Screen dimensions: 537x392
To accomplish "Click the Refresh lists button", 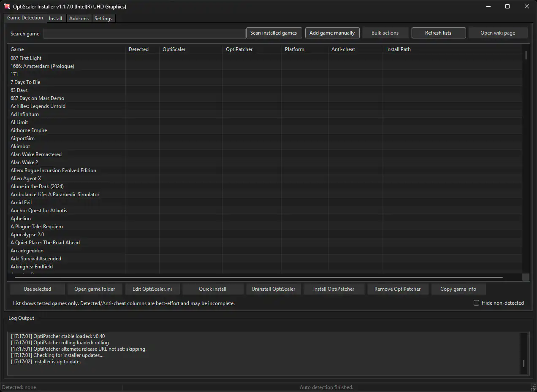I will (438, 33).
